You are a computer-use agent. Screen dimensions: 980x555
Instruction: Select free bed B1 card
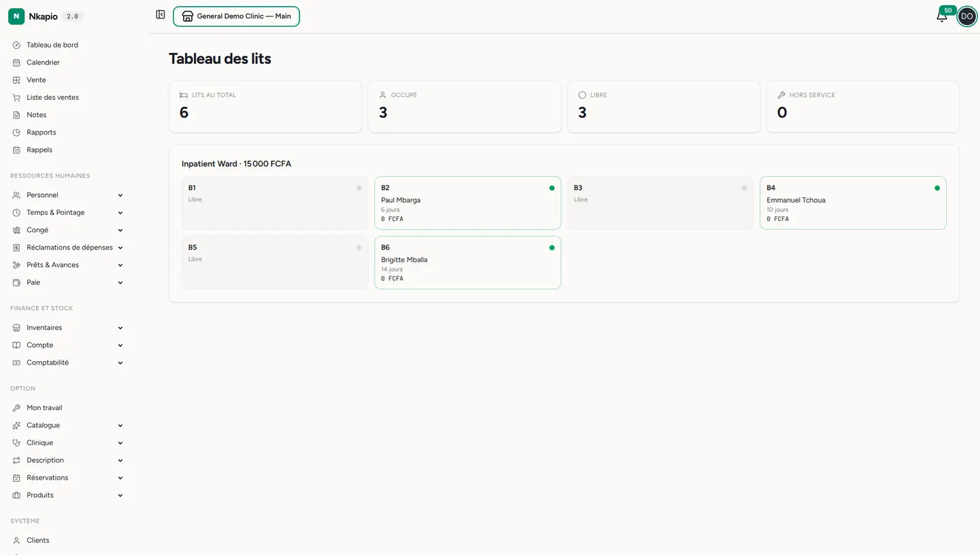coord(275,203)
